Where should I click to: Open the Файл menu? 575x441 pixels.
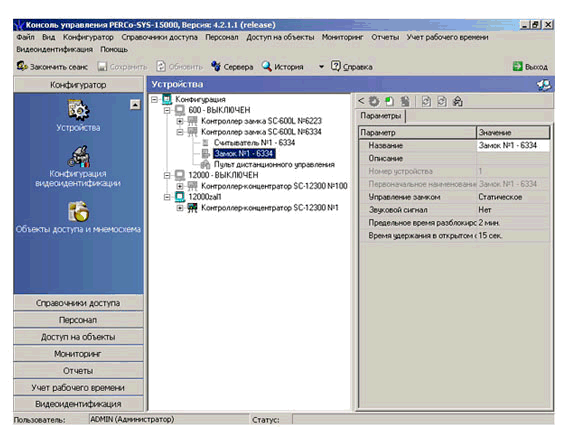coord(25,37)
